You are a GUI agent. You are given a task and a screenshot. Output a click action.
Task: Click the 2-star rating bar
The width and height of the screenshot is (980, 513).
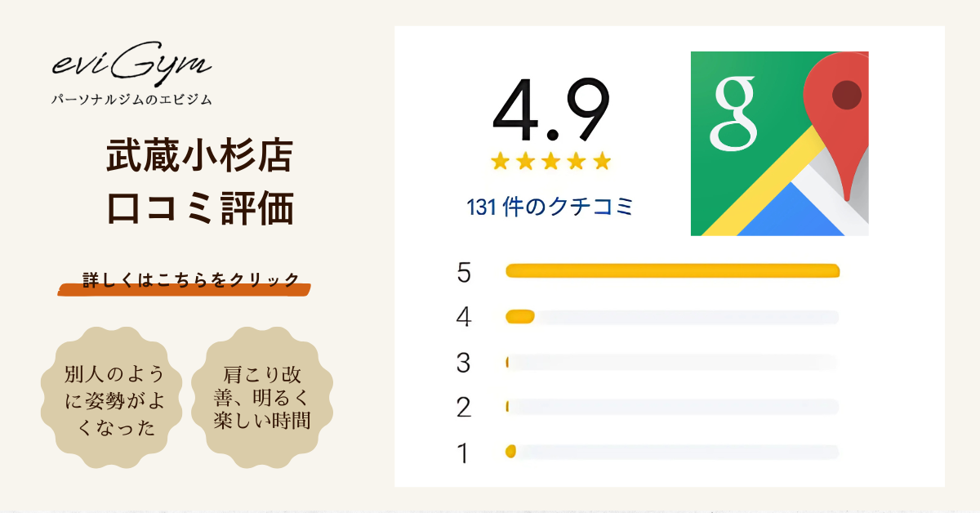pyautogui.click(x=672, y=406)
